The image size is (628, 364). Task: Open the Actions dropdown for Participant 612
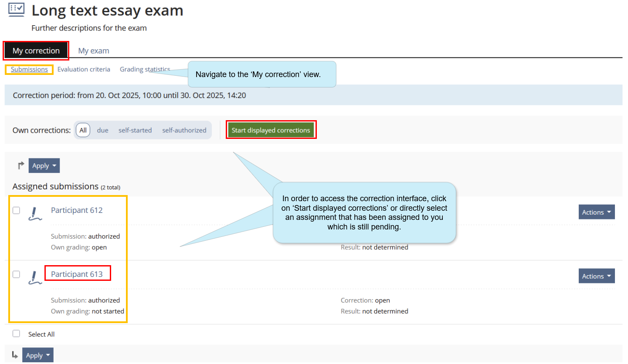[596, 212]
